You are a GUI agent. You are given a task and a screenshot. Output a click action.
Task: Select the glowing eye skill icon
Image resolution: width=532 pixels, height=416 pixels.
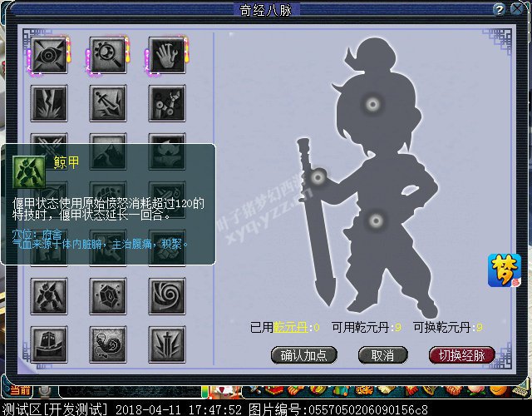[x=49, y=55]
